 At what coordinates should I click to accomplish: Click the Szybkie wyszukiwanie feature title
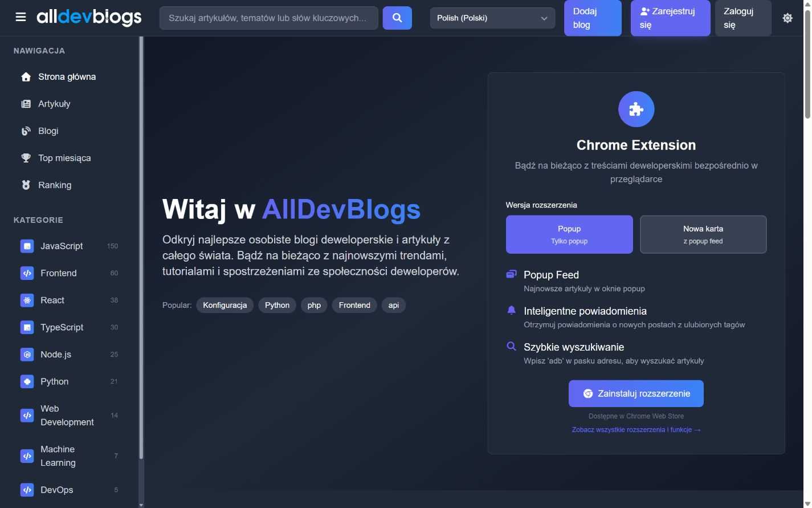[x=574, y=347]
